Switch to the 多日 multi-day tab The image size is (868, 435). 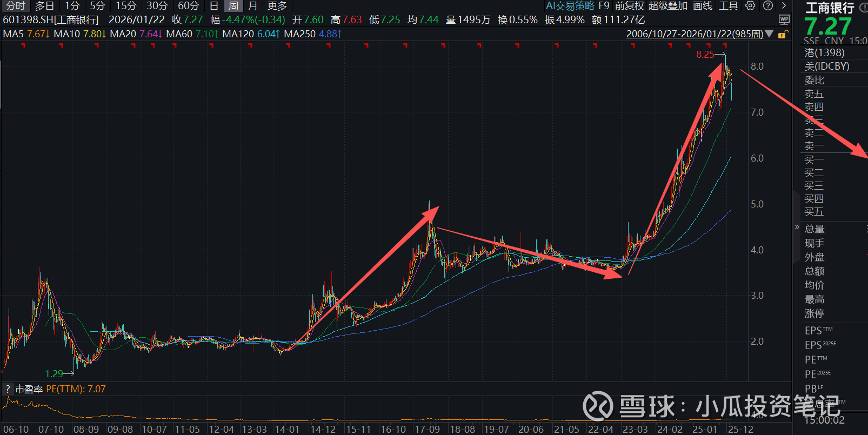tap(44, 6)
